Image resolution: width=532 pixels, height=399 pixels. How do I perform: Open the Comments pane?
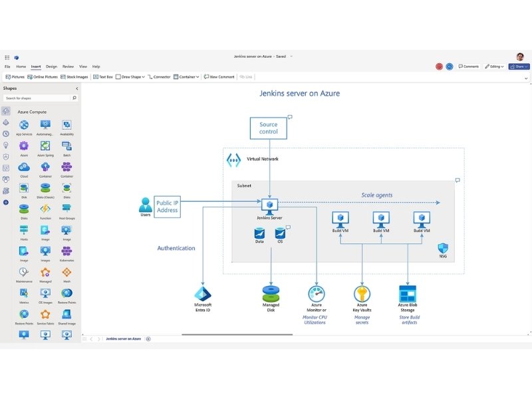468,66
